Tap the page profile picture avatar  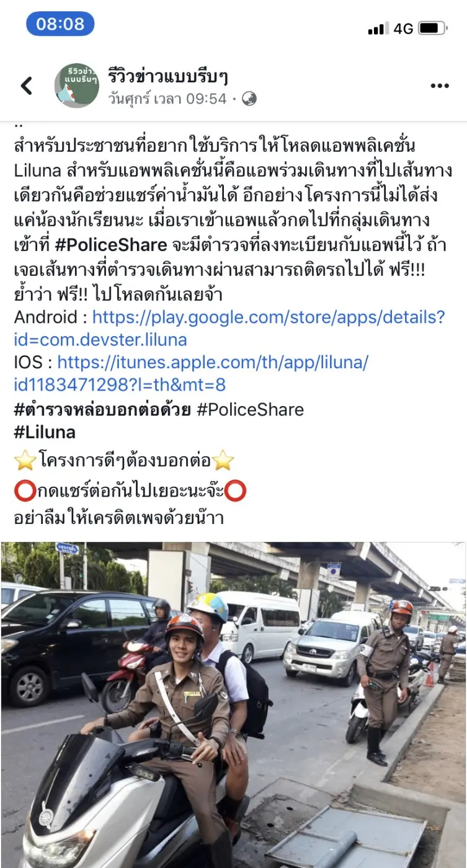pyautogui.click(x=76, y=86)
